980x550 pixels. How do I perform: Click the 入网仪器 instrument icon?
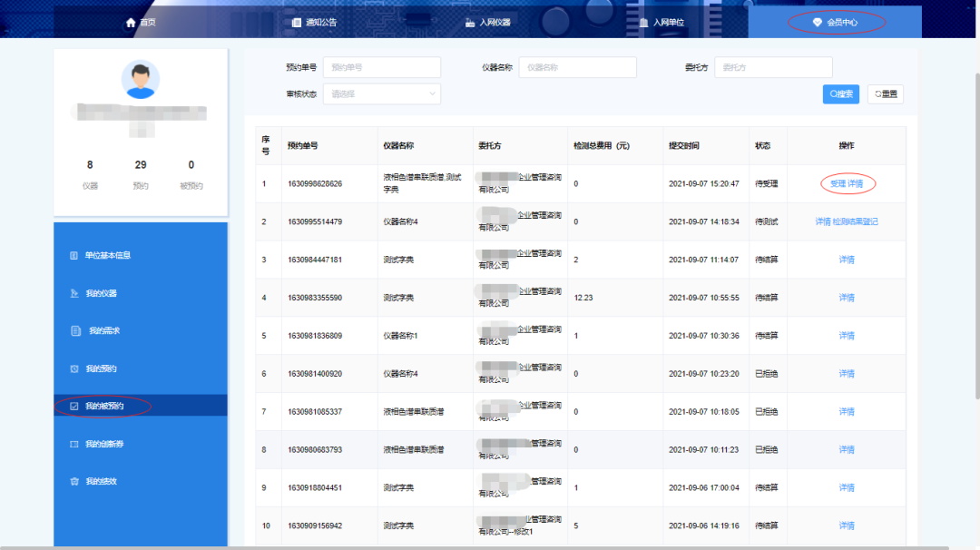(469, 23)
